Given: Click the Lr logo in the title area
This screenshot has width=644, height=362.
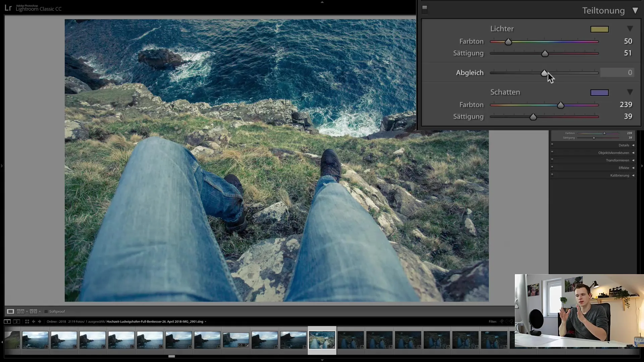Looking at the screenshot, I should (x=8, y=8).
